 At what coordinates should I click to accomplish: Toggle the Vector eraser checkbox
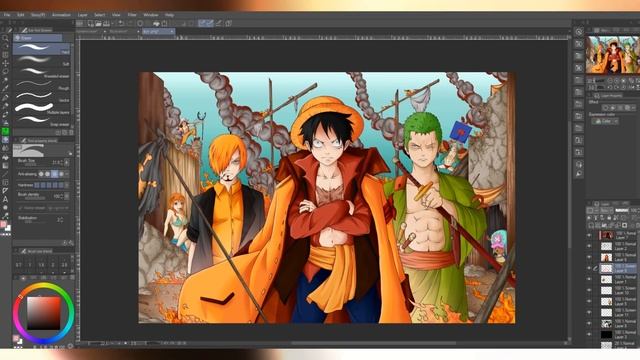[x=20, y=208]
